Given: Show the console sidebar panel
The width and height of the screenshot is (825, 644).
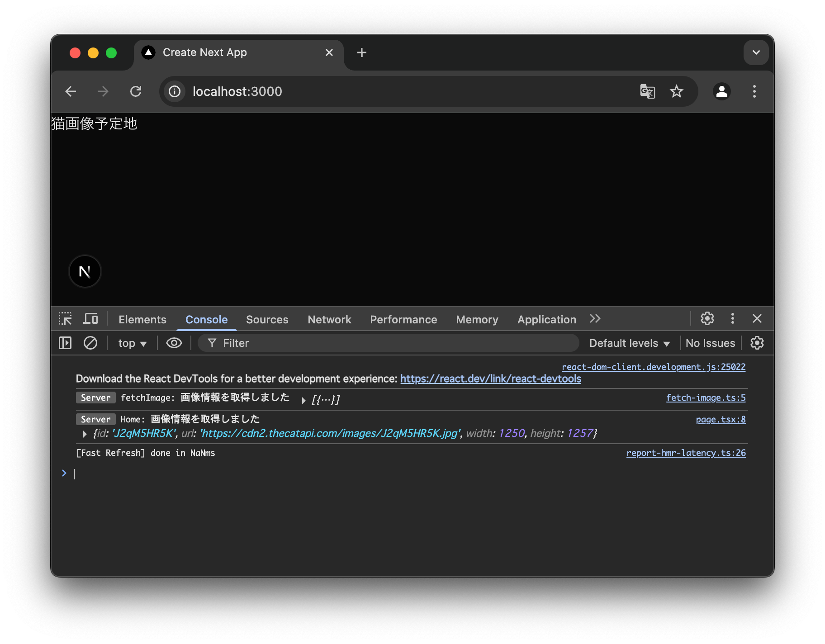Looking at the screenshot, I should 65,343.
